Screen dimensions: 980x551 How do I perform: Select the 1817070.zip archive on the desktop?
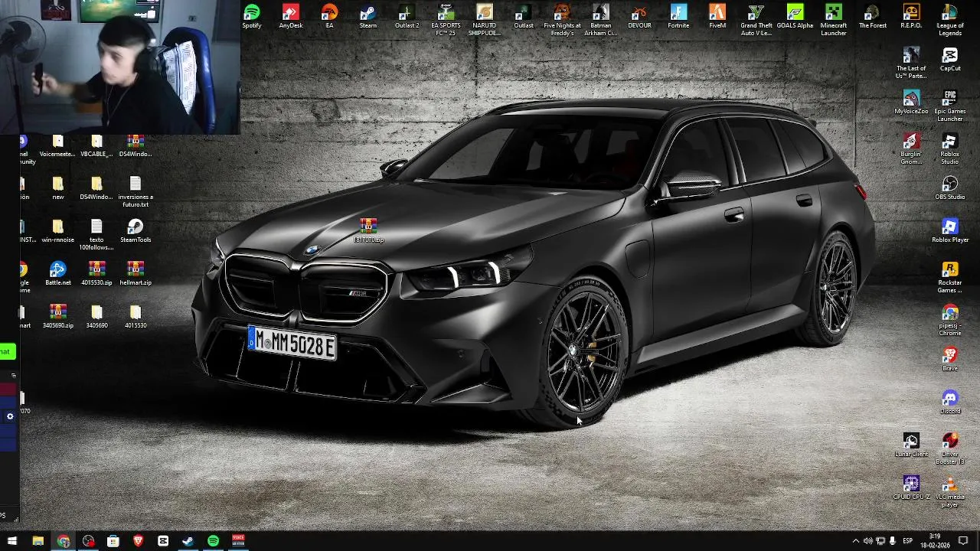coord(368,230)
